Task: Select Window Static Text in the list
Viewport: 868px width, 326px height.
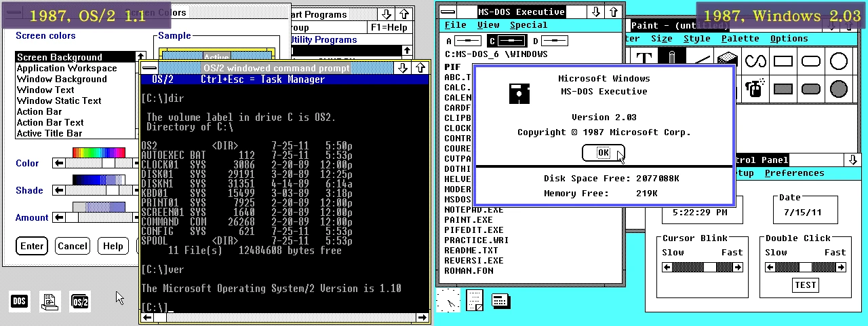Action: [x=75, y=101]
